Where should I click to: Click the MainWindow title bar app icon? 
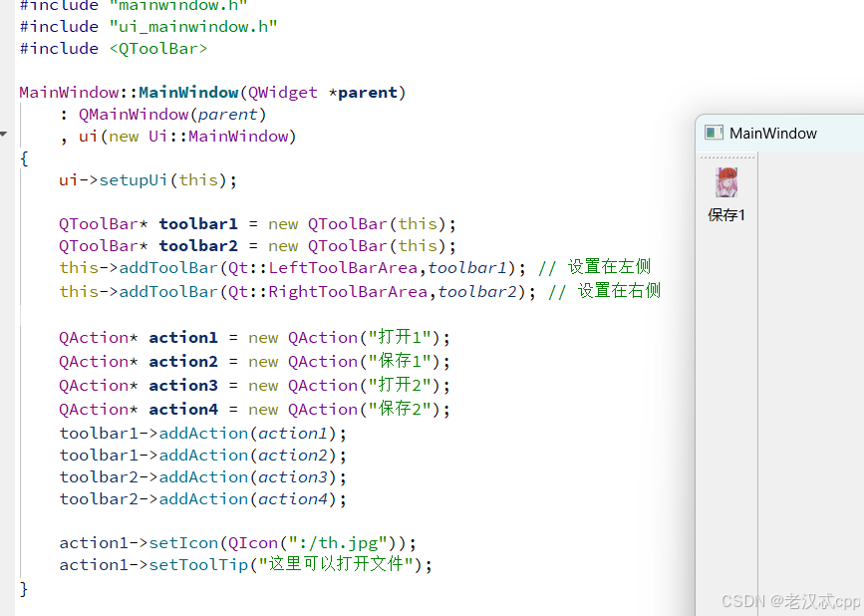[714, 133]
